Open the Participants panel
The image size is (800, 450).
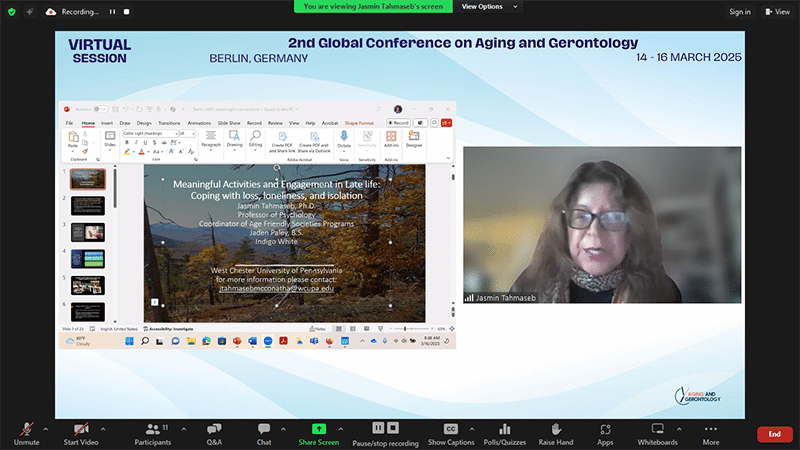(x=151, y=428)
